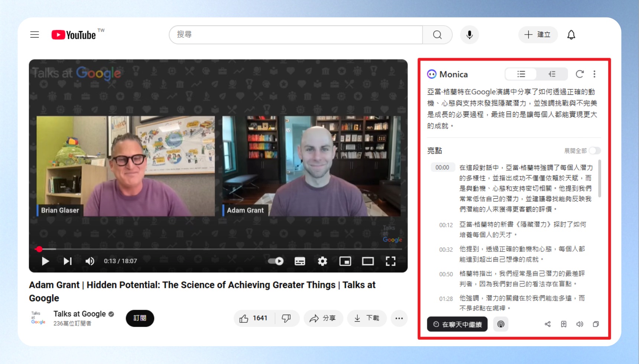
Task: Open the Talks at Google channel name
Action: click(x=80, y=314)
